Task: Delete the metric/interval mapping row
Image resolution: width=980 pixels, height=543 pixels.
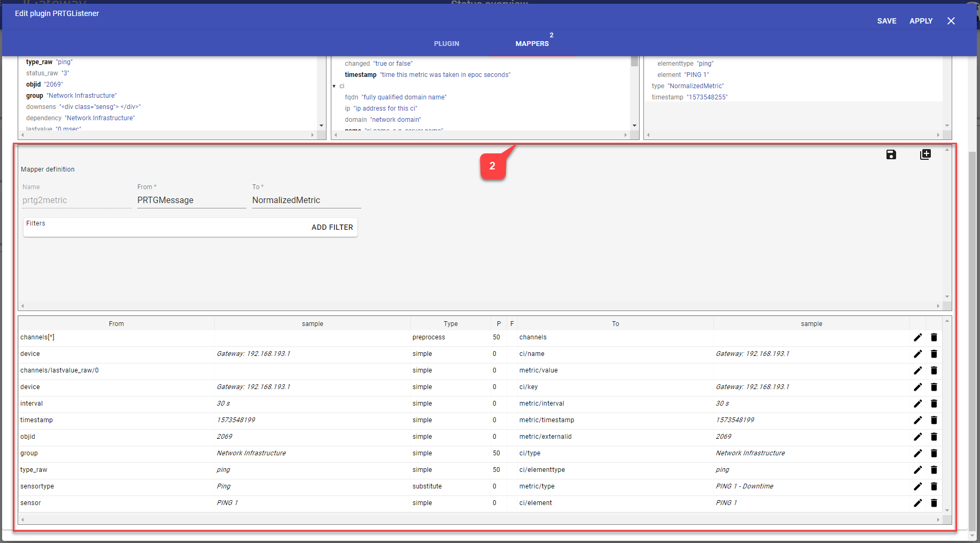Action: [x=934, y=404]
